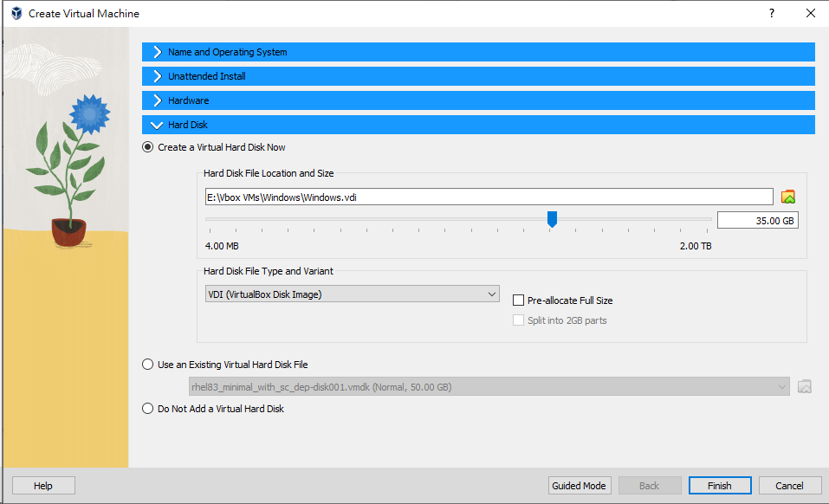Click the Cancel button
The image size is (829, 504).
pyautogui.click(x=790, y=486)
